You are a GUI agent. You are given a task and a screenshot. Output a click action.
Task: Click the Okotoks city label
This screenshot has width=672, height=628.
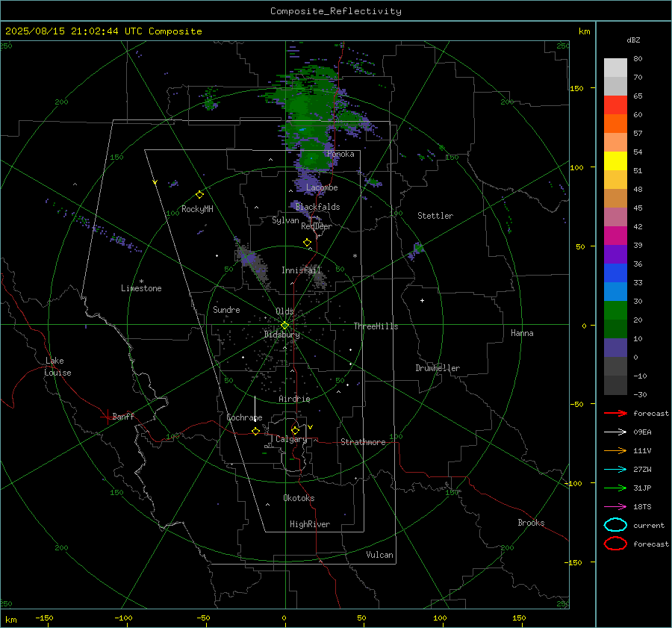point(299,498)
